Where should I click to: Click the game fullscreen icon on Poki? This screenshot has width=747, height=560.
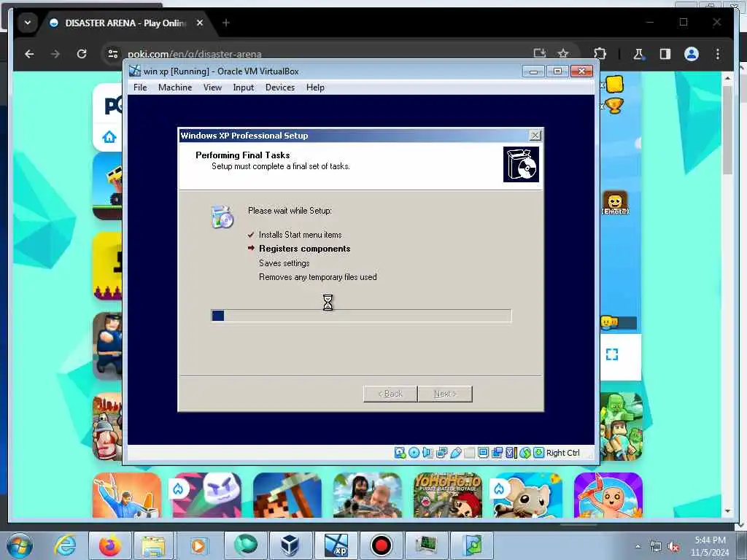pos(612,354)
